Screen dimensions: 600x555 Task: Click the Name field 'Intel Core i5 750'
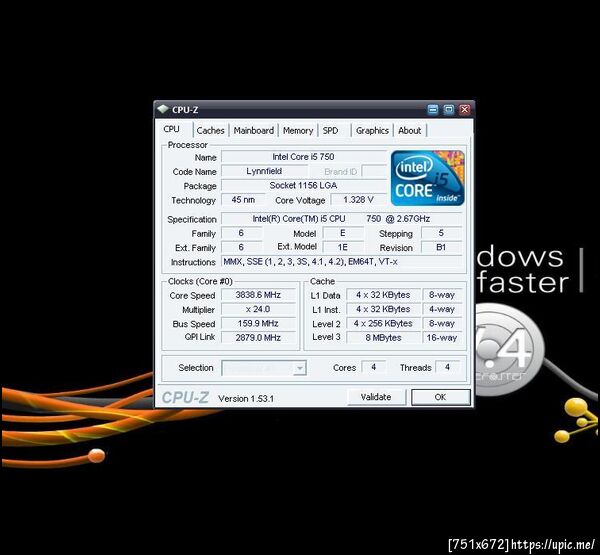[304, 157]
